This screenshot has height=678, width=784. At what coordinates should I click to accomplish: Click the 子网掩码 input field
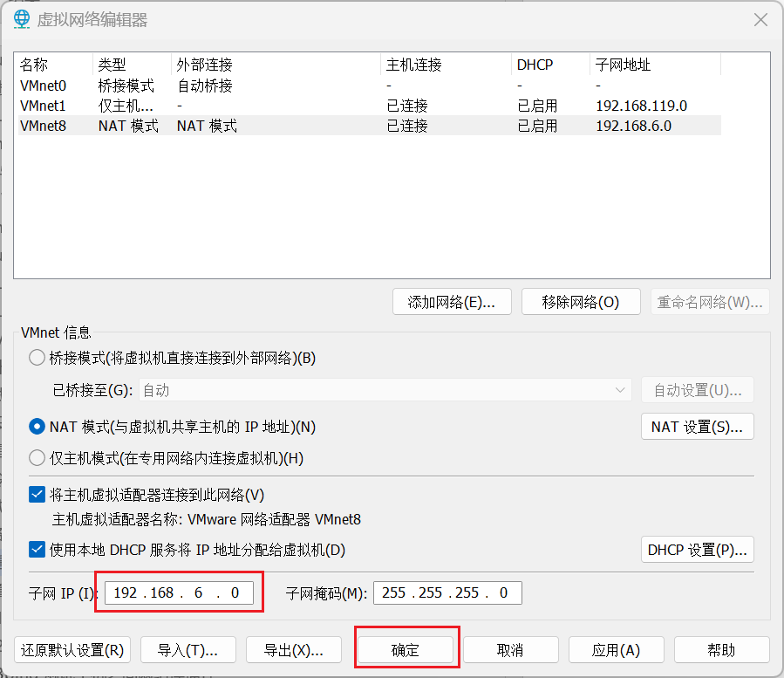pos(447,593)
